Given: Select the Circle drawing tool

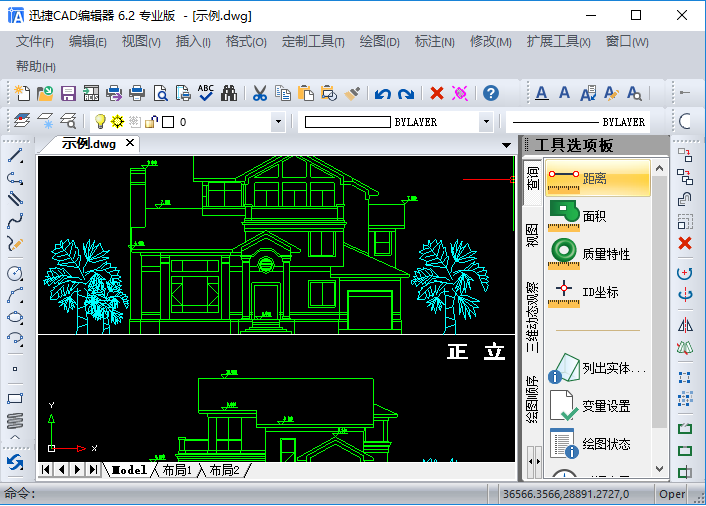Looking at the screenshot, I should pos(15,273).
